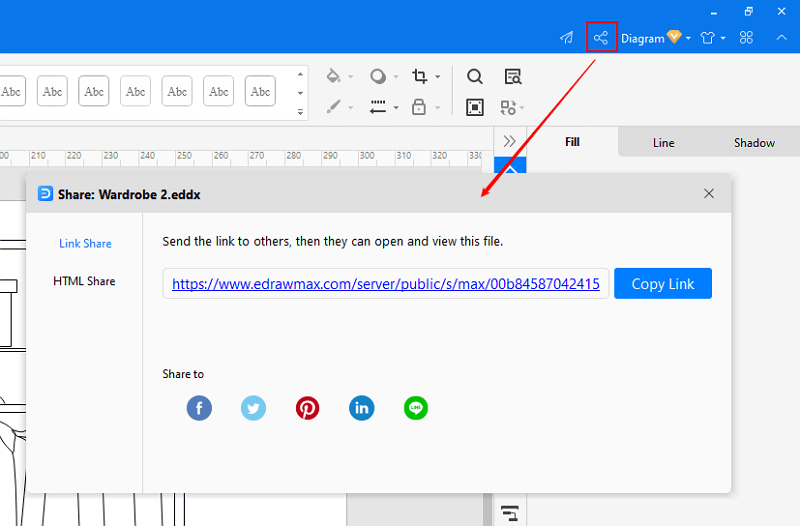Open the apps grid icon
This screenshot has height=526, width=800.
click(x=746, y=37)
